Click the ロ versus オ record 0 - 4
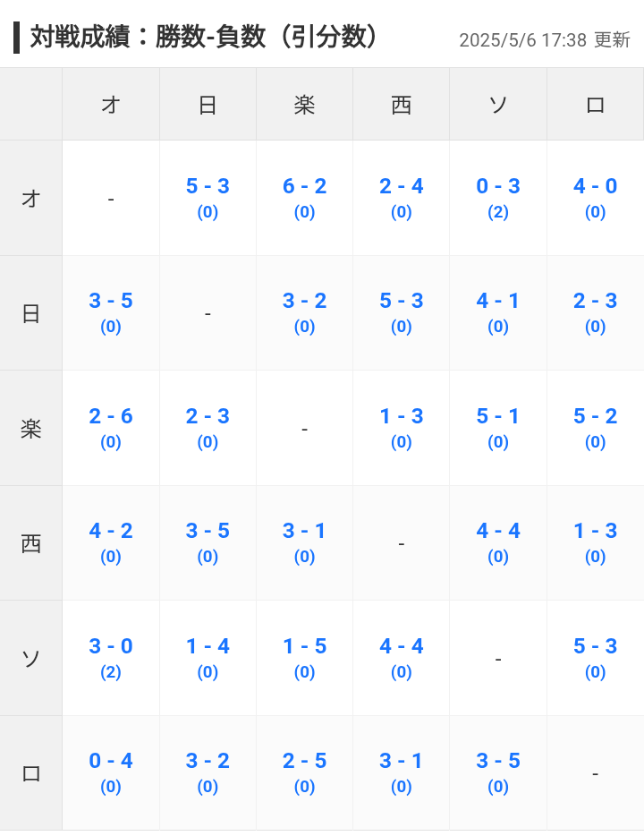The height and width of the screenshot is (836, 644). (111, 772)
